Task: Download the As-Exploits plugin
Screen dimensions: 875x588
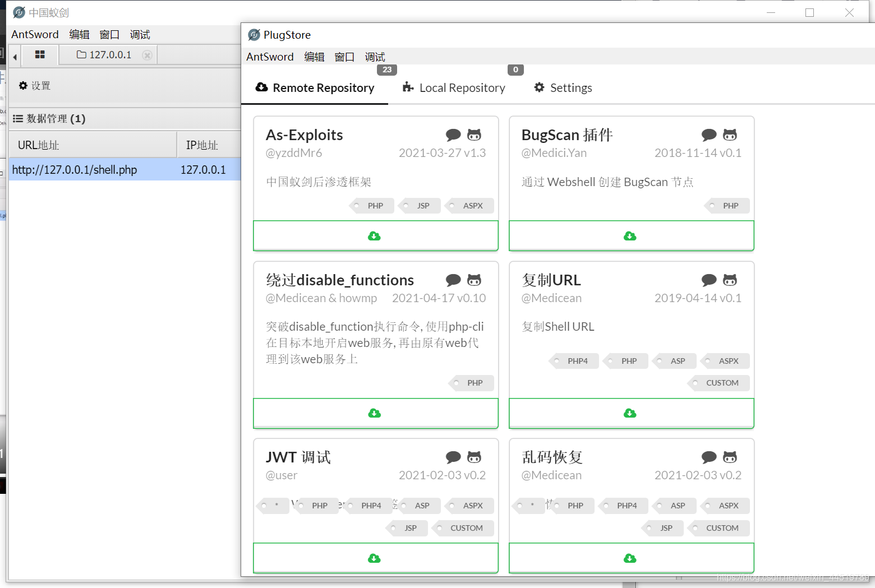Action: [x=375, y=235]
